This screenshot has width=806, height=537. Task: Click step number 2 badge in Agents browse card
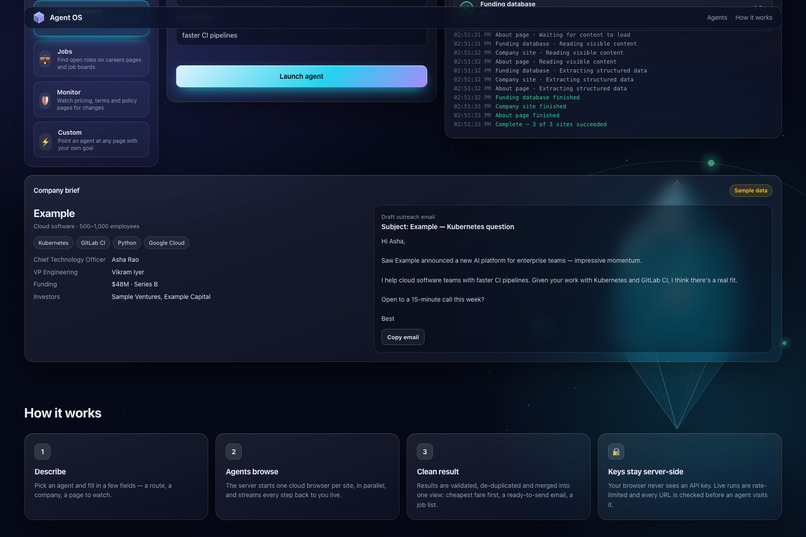(233, 452)
